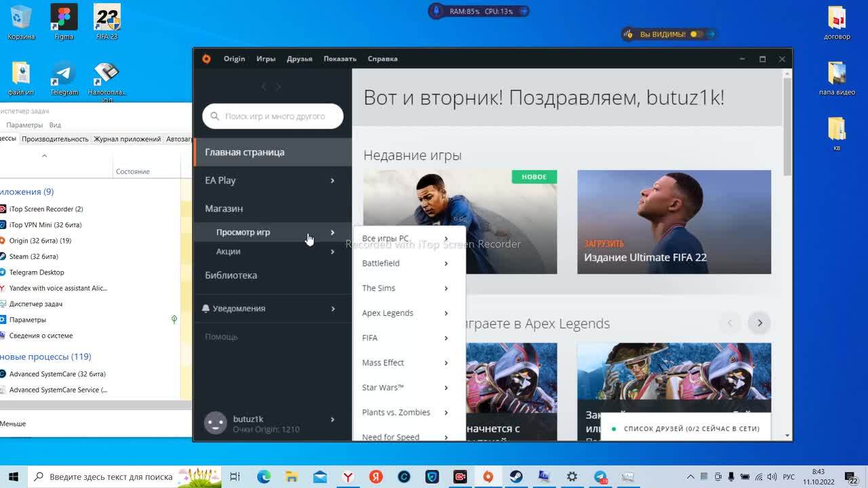Open Mail app from taskbar

(320, 476)
